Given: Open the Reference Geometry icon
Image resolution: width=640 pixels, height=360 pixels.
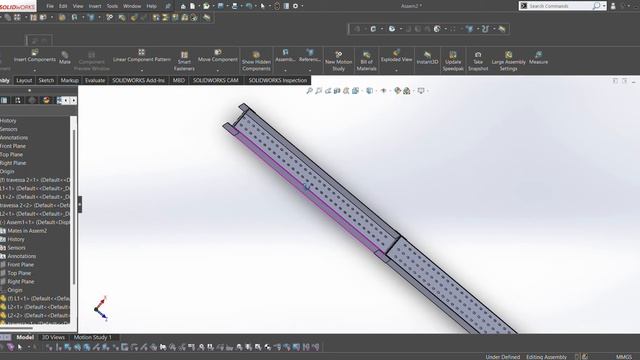Looking at the screenshot, I should [310, 52].
